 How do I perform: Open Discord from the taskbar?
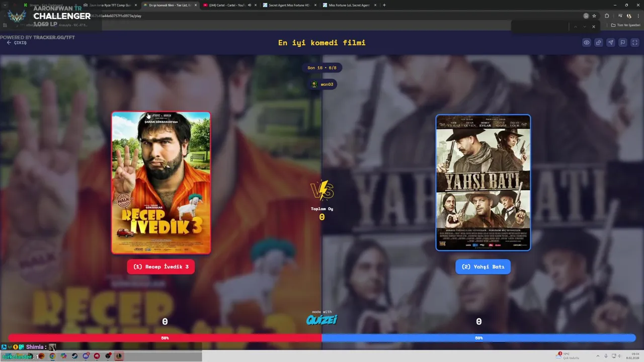coord(86,356)
